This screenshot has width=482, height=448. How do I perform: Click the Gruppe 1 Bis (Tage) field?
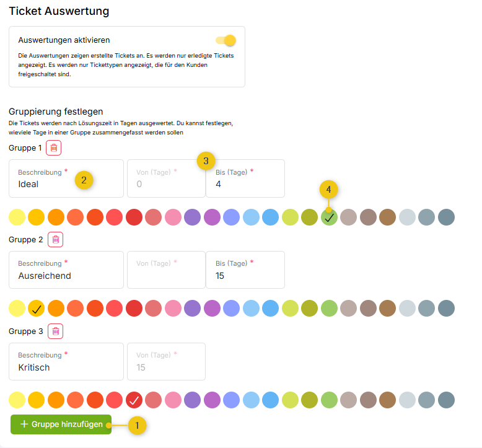[245, 184]
